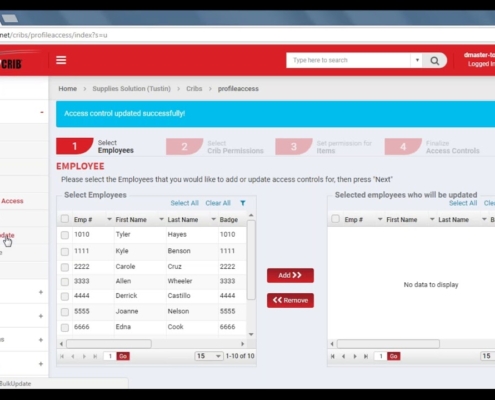Go to first page in right grid pager
The width and height of the screenshot is (495, 400).
tap(333, 356)
